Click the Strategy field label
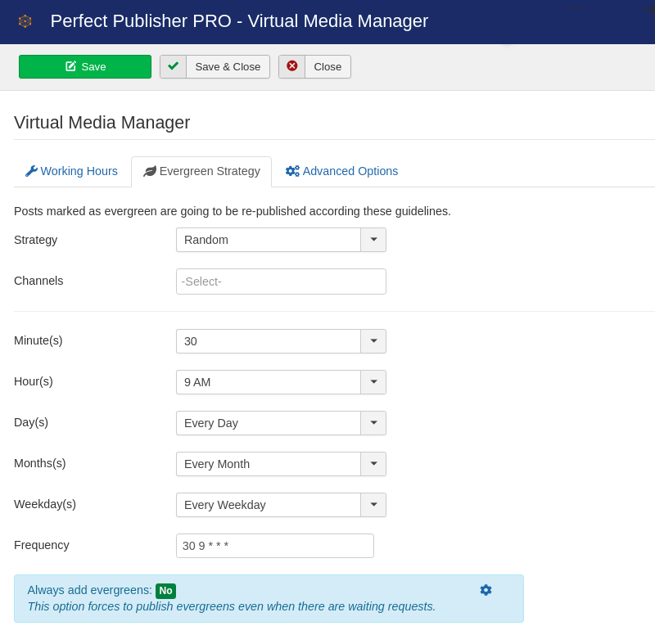The image size is (655, 644). [x=35, y=240]
